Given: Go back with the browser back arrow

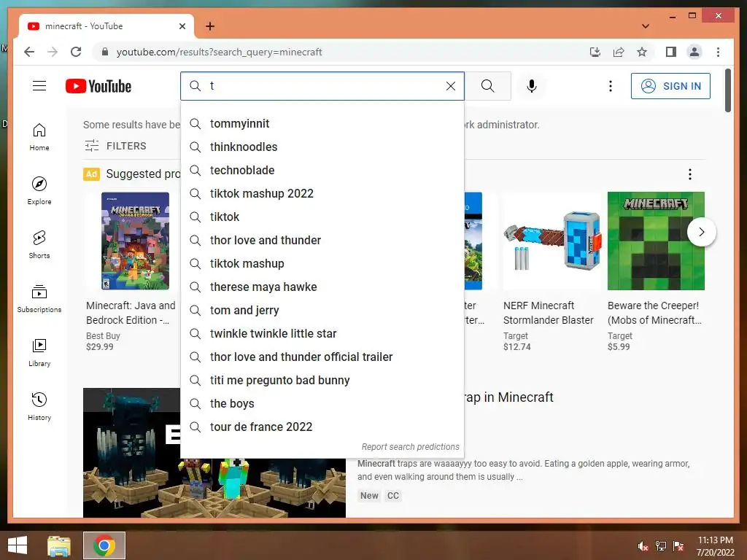Looking at the screenshot, I should click(x=29, y=52).
